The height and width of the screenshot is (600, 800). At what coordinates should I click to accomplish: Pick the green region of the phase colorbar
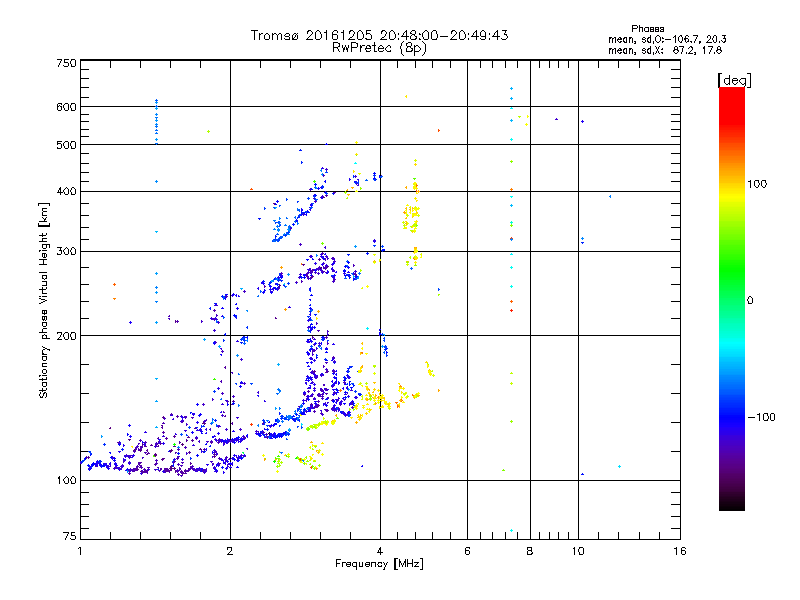[x=732, y=270]
